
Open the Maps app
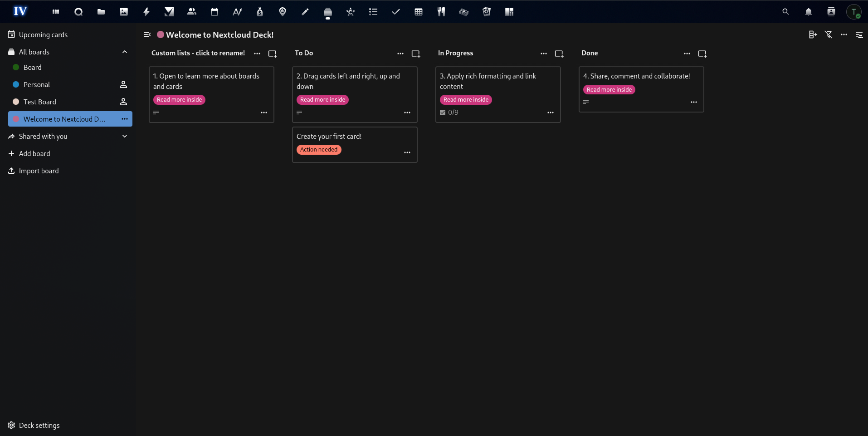tap(283, 11)
